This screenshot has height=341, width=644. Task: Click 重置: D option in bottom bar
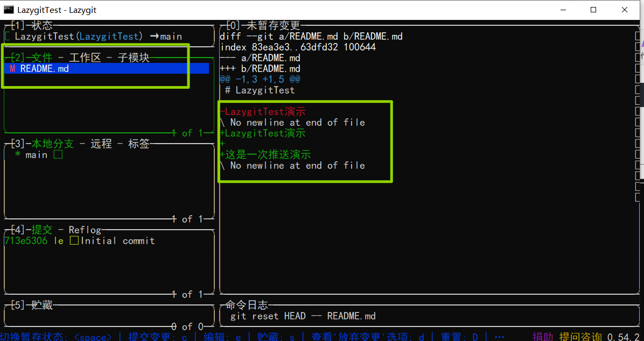[x=459, y=337]
